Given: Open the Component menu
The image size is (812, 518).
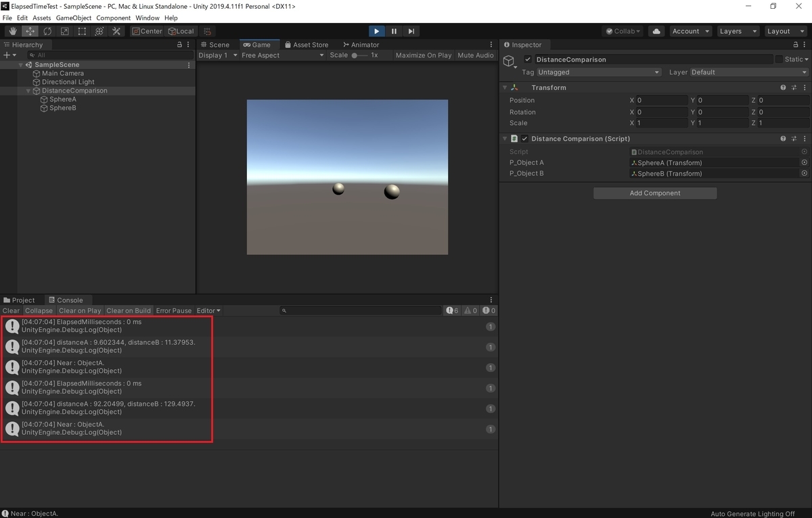Looking at the screenshot, I should (x=114, y=18).
